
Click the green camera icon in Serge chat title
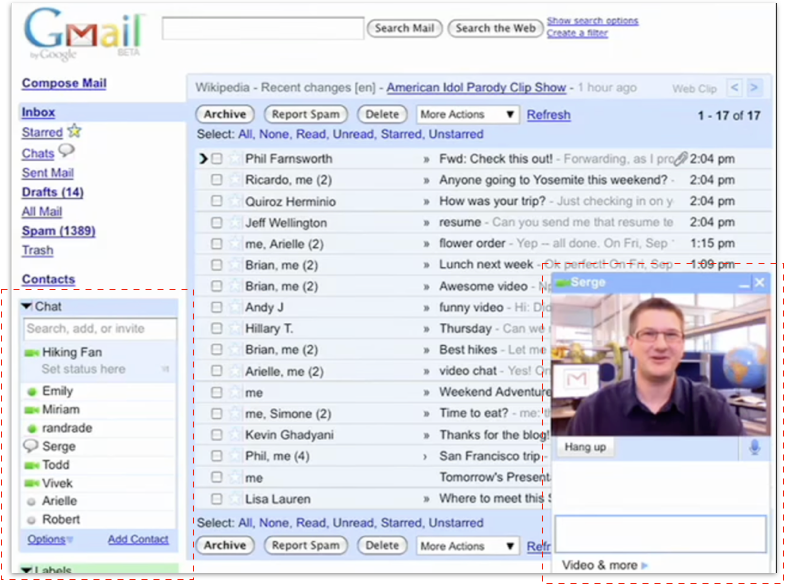pos(563,283)
